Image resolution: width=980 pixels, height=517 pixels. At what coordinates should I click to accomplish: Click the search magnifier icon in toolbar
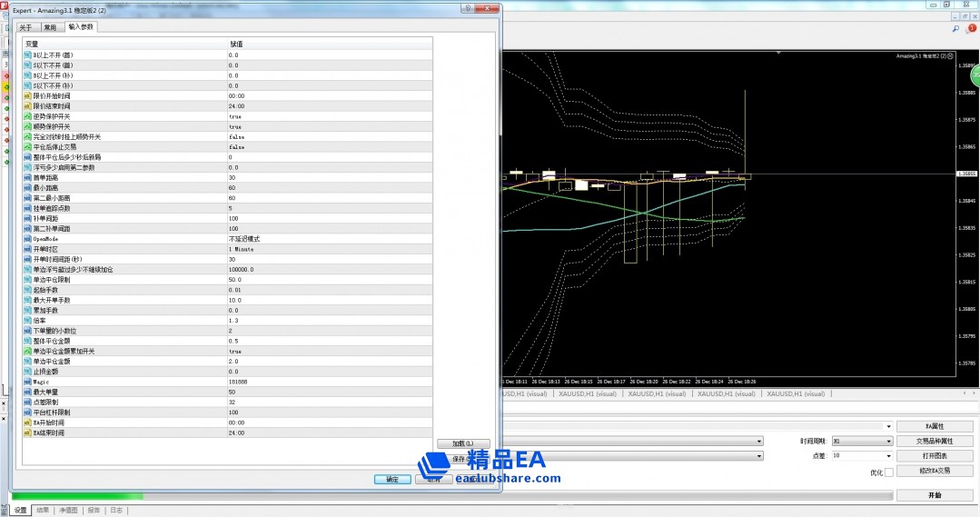pos(955,29)
